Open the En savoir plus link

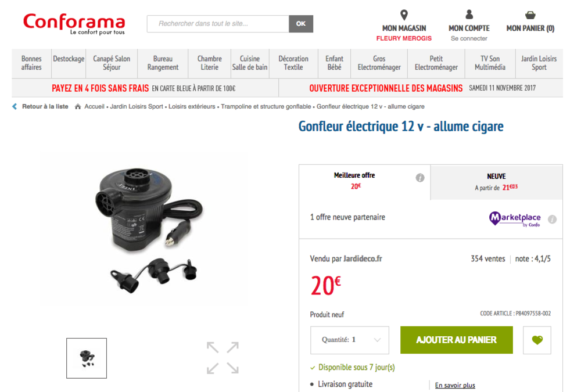coord(455,386)
